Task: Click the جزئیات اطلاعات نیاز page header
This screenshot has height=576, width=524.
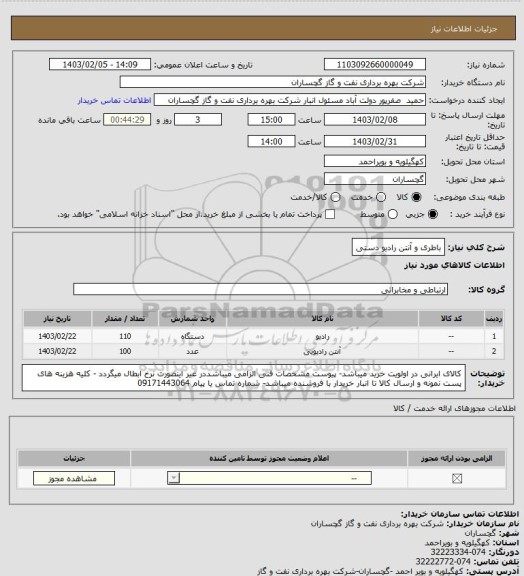Action: (x=464, y=29)
